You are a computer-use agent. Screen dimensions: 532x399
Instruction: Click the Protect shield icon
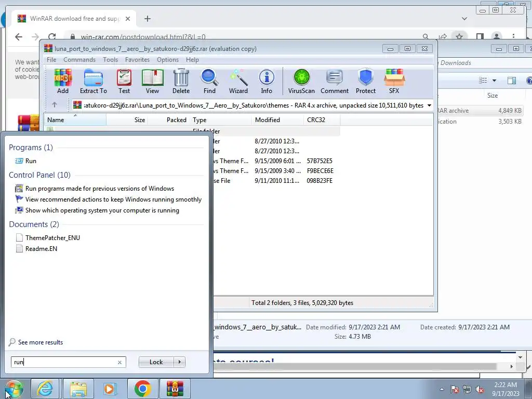366,82
